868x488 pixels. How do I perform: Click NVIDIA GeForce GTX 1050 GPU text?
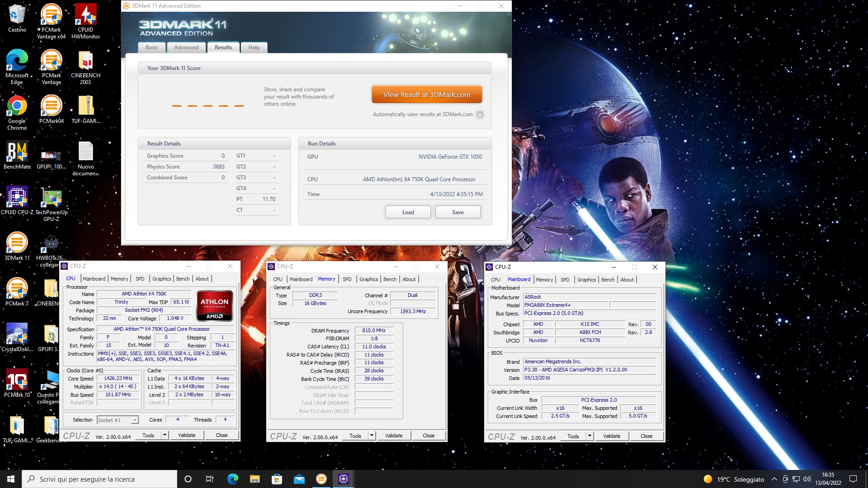coord(450,157)
